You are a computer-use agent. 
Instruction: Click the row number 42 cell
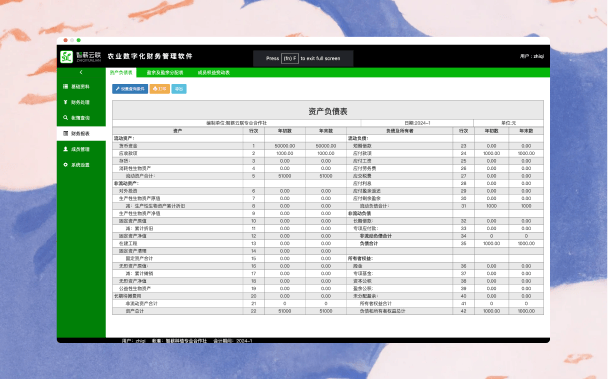tap(463, 311)
